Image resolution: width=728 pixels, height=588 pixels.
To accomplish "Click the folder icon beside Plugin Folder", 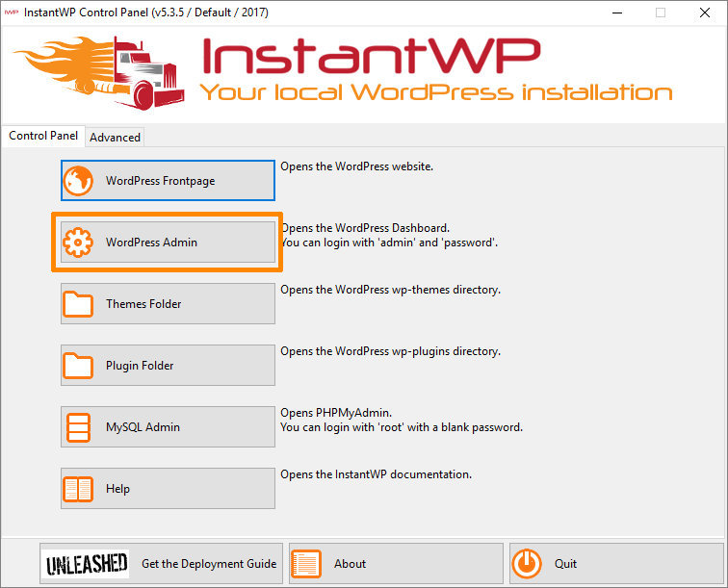I will pyautogui.click(x=78, y=366).
